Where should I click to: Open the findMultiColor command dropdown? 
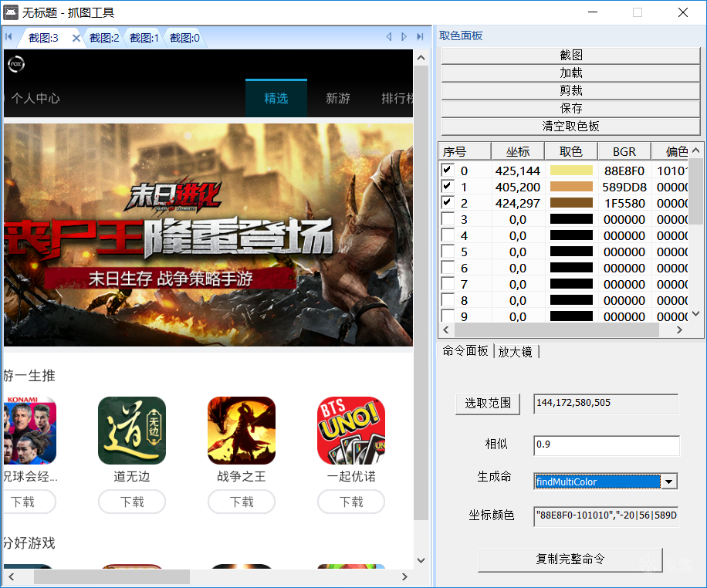pyautogui.click(x=669, y=482)
